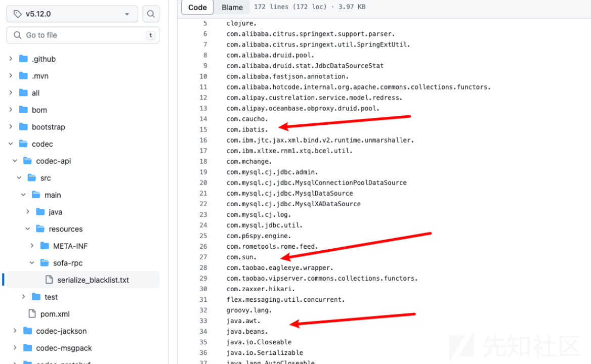Image resolution: width=591 pixels, height=364 pixels.
Task: Click line number 5
Action: 205,23
